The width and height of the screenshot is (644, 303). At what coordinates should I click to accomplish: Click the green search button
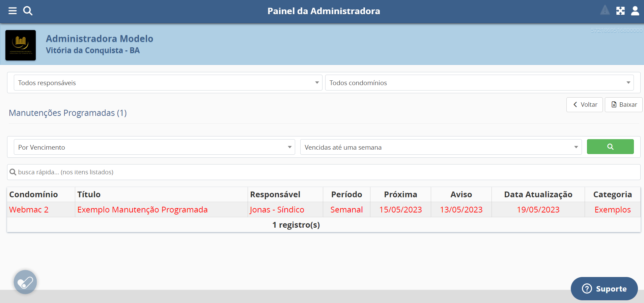coord(610,147)
